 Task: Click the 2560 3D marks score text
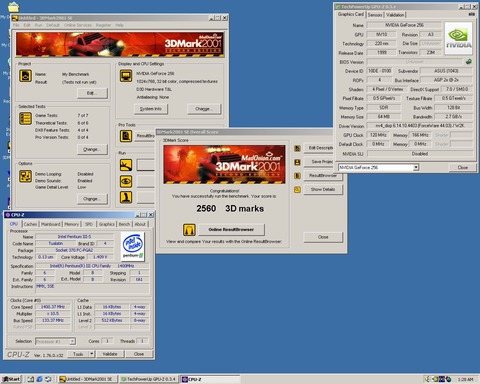click(230, 209)
